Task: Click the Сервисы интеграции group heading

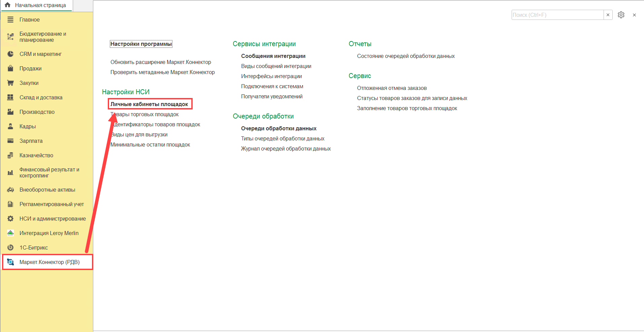Action: tap(264, 44)
